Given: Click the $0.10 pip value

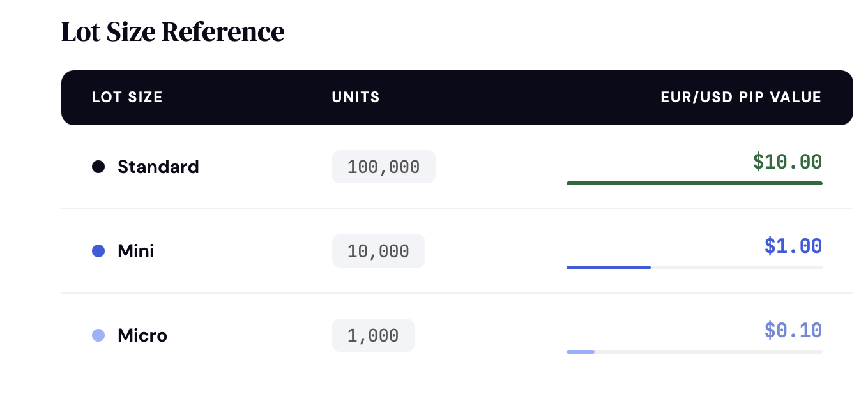Looking at the screenshot, I should (x=793, y=330).
